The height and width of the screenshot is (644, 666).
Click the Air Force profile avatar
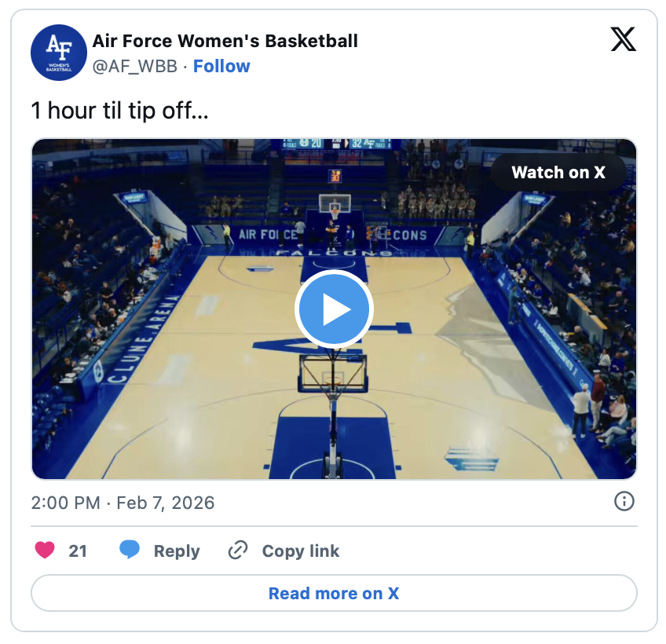[x=58, y=53]
